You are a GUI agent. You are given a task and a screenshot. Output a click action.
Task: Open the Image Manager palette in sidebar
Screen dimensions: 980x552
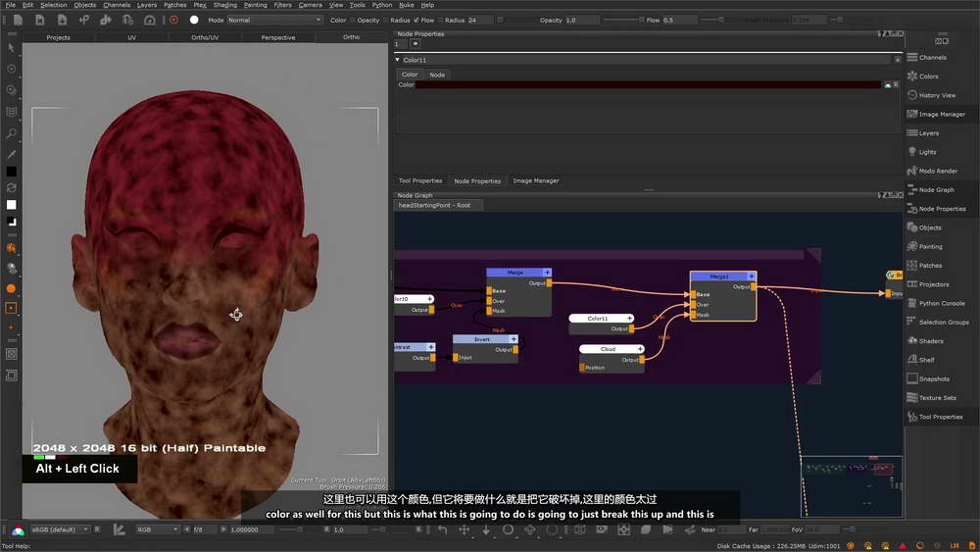942,115
